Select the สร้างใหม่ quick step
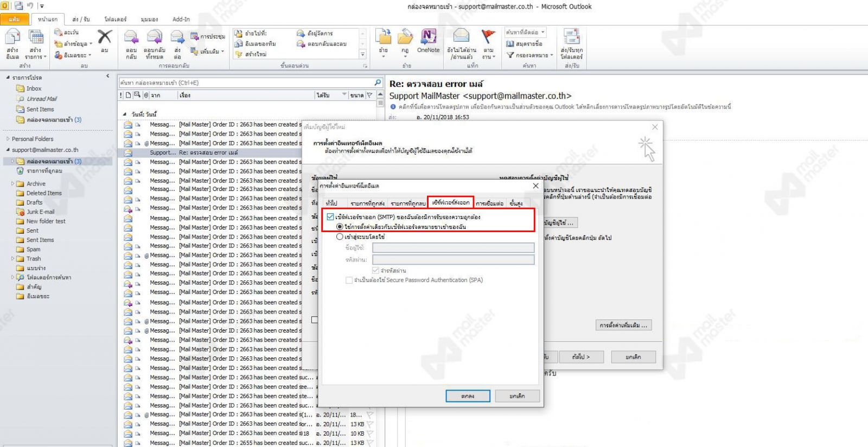Image resolution: width=868 pixels, height=447 pixels. point(251,54)
